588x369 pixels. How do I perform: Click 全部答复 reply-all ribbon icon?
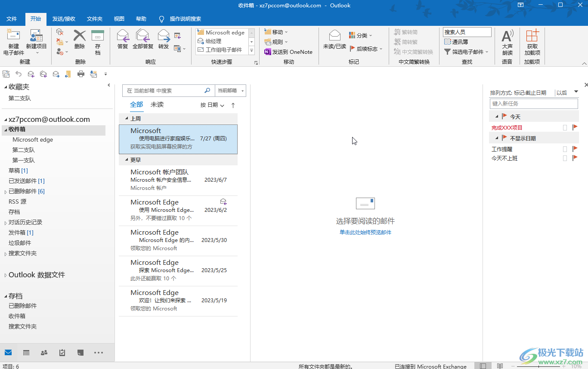point(143,39)
